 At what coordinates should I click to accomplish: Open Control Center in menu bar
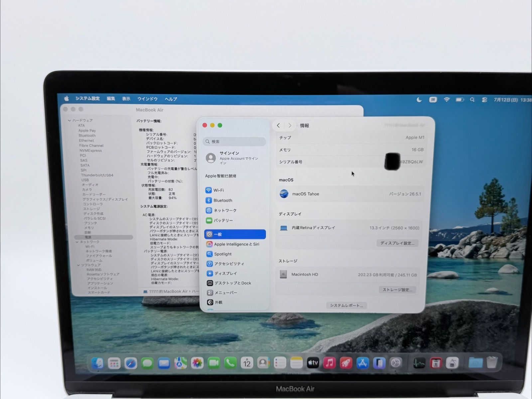click(484, 100)
